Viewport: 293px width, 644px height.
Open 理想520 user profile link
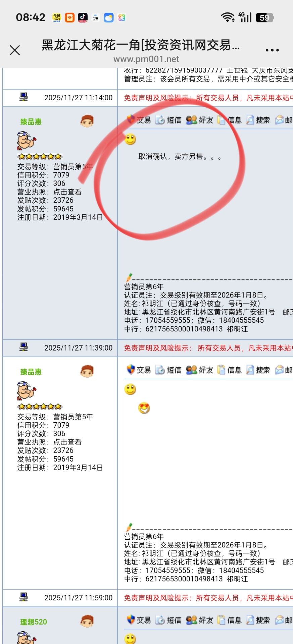click(34, 622)
